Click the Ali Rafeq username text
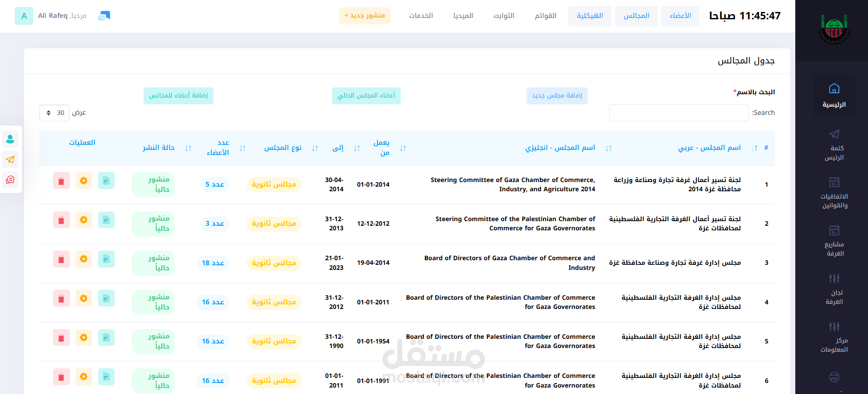 (x=52, y=16)
